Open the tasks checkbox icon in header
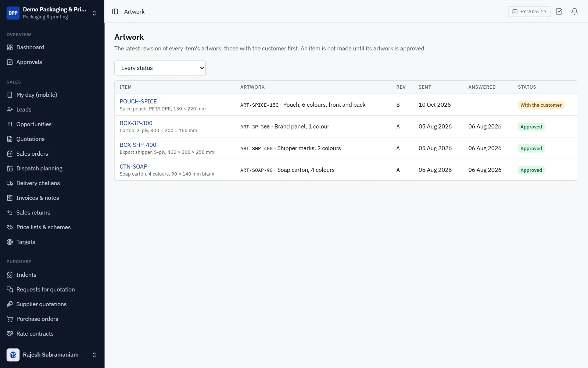This screenshot has height=368, width=588. [x=559, y=11]
